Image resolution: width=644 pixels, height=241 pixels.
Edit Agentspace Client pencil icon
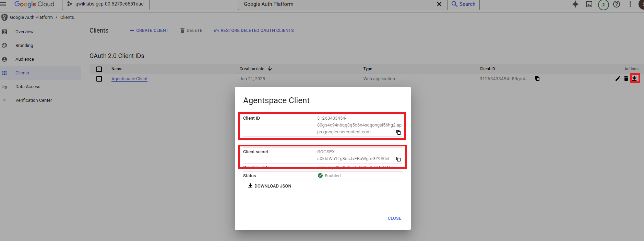[618, 79]
